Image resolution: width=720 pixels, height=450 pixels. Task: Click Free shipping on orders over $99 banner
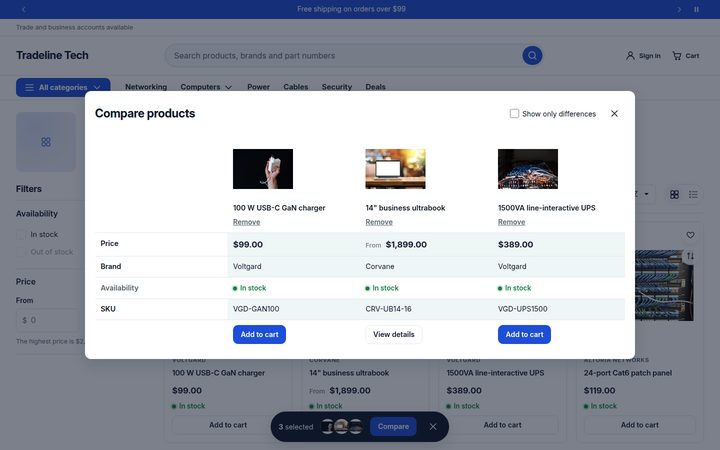pos(351,9)
